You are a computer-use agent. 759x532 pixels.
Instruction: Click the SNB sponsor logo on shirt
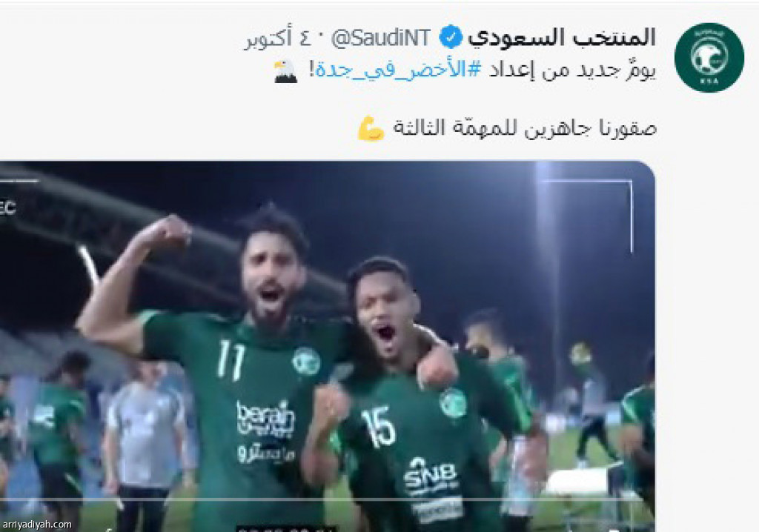coord(431,476)
